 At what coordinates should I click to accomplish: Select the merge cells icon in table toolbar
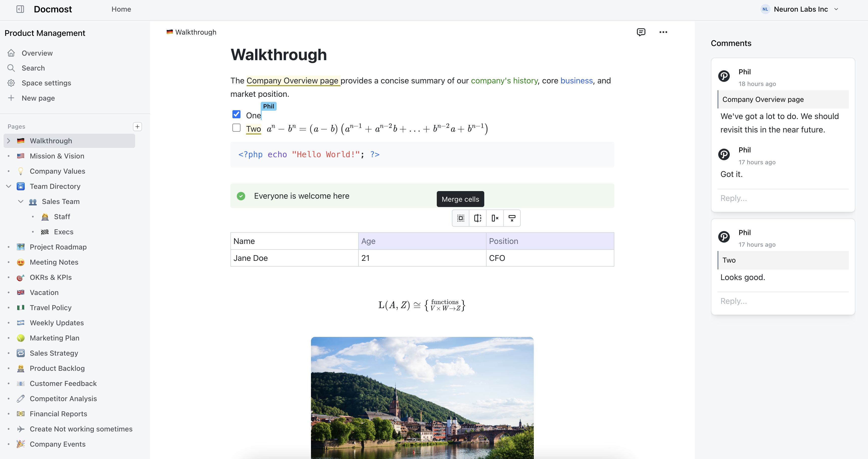[461, 218]
